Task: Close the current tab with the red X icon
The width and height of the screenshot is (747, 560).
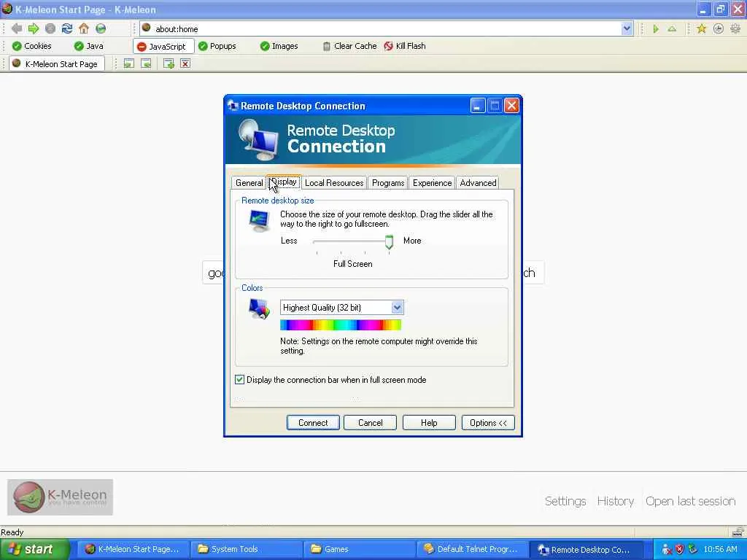Action: tap(185, 63)
